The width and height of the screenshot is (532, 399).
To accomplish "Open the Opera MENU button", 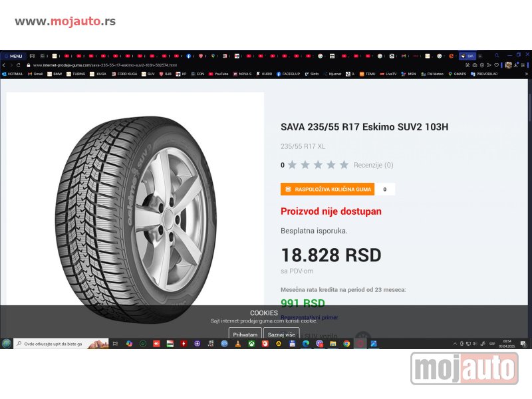I will pos(13,57).
